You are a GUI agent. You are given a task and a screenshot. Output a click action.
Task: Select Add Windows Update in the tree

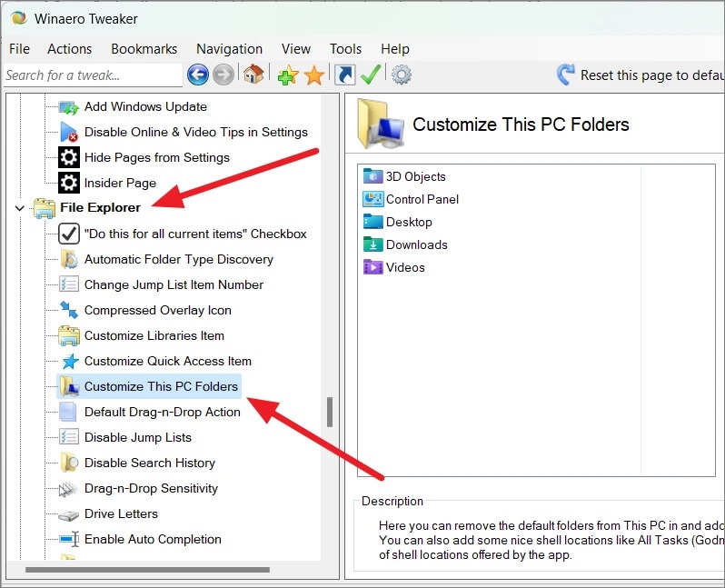(145, 106)
